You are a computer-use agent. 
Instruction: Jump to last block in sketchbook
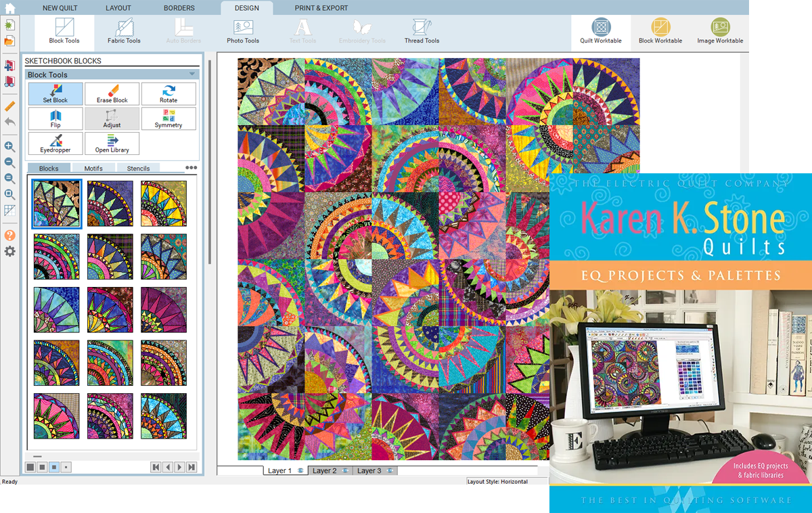[x=191, y=467]
